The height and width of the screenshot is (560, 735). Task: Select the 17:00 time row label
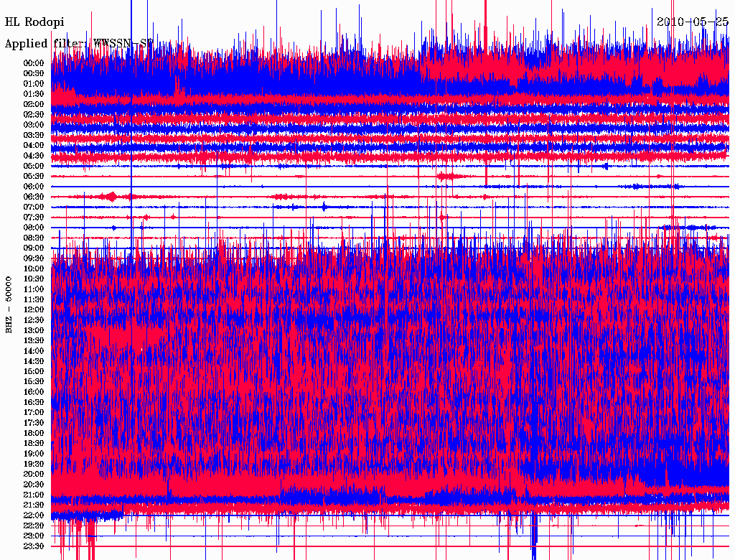[x=34, y=412]
